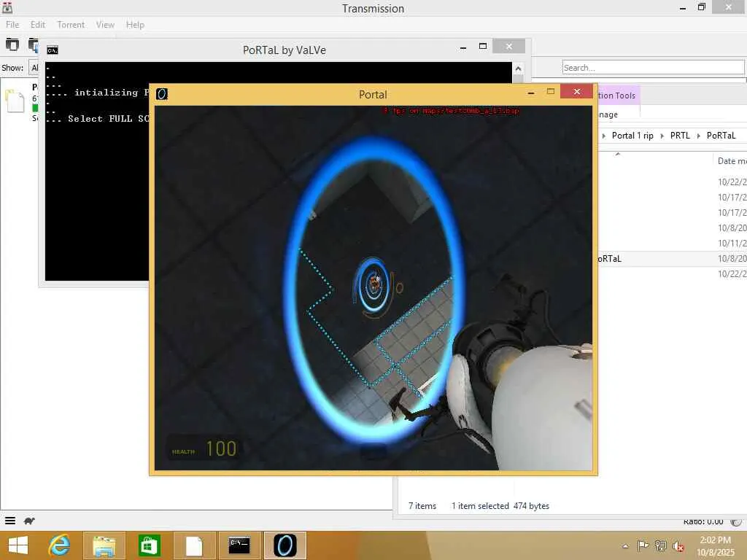Click the health 100 indicator in Portal

(x=205, y=448)
